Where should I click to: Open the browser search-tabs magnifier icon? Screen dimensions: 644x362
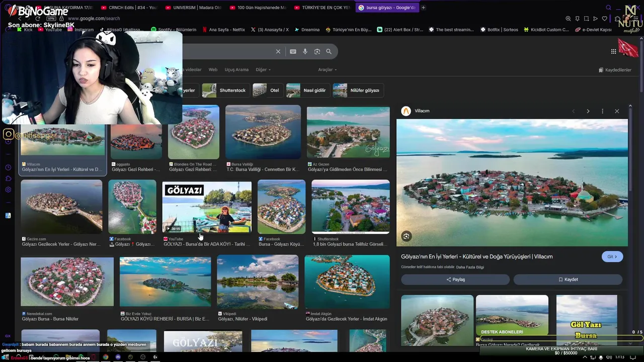pyautogui.click(x=608, y=8)
